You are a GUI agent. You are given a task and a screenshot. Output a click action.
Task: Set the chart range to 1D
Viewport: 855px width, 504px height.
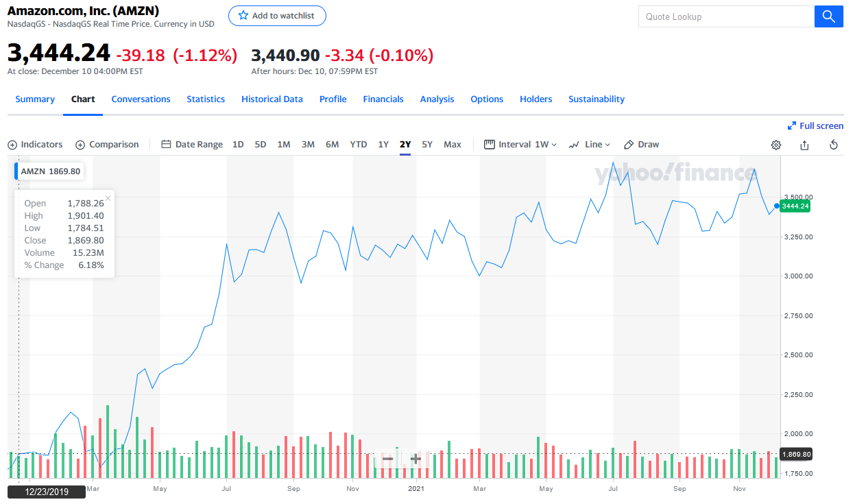tap(238, 145)
